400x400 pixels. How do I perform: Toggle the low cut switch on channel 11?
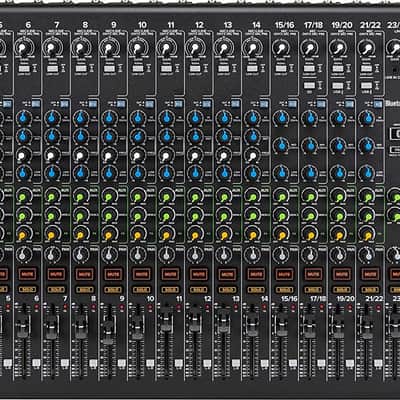click(167, 69)
